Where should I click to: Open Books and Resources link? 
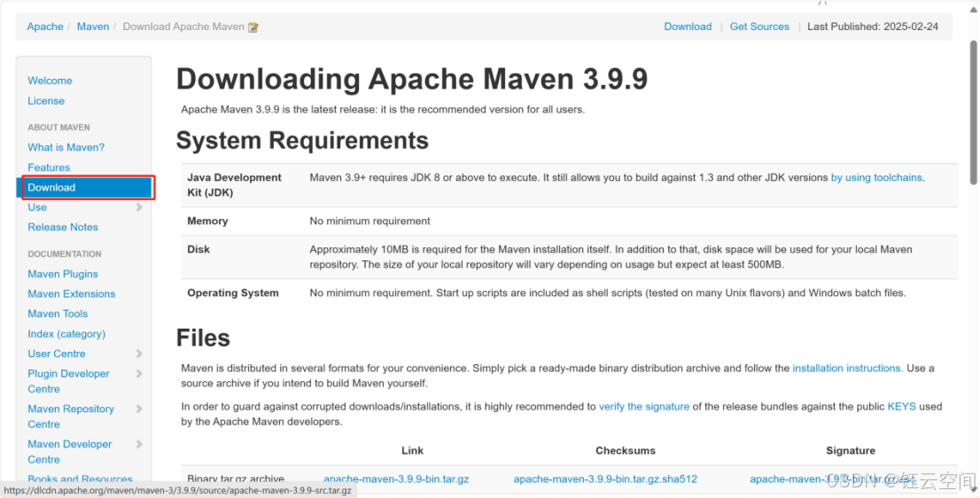pos(80,479)
